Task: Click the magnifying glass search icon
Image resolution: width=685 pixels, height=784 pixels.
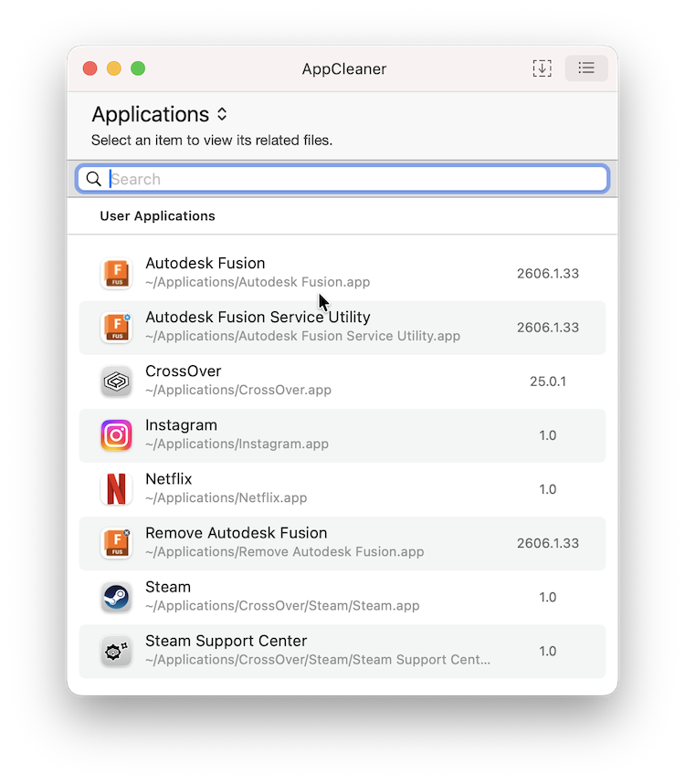Action: (x=93, y=179)
